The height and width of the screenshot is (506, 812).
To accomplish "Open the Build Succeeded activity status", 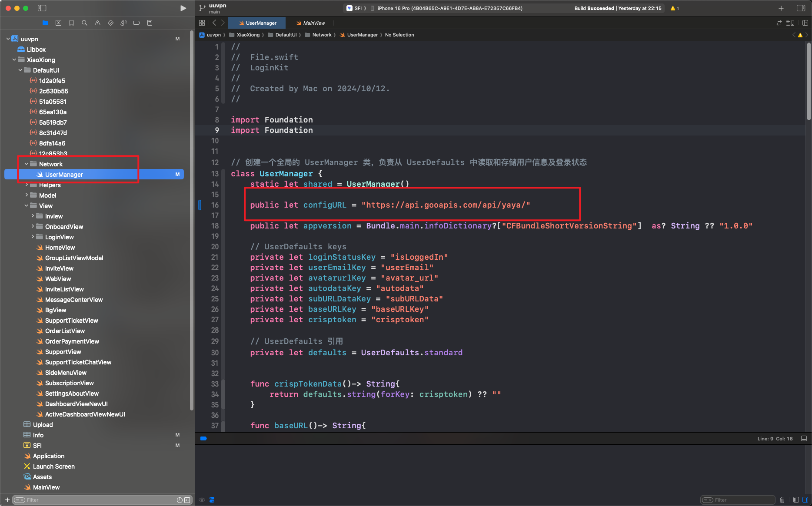I will click(x=618, y=8).
